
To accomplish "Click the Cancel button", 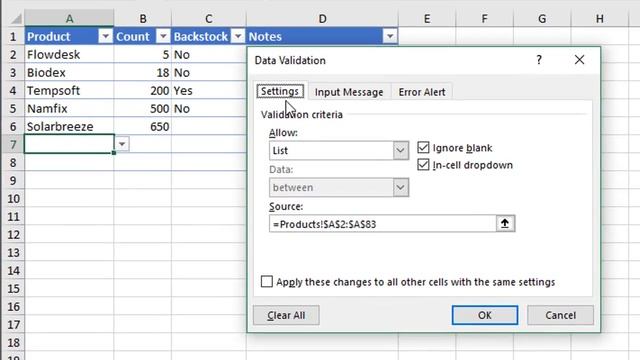I will tap(560, 315).
